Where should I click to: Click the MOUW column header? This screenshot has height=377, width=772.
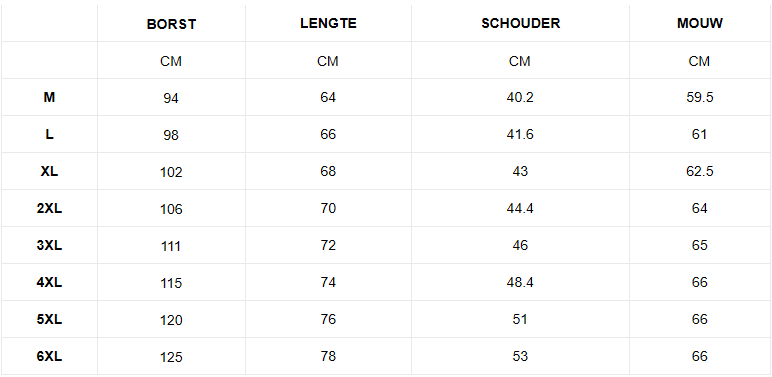click(x=700, y=24)
